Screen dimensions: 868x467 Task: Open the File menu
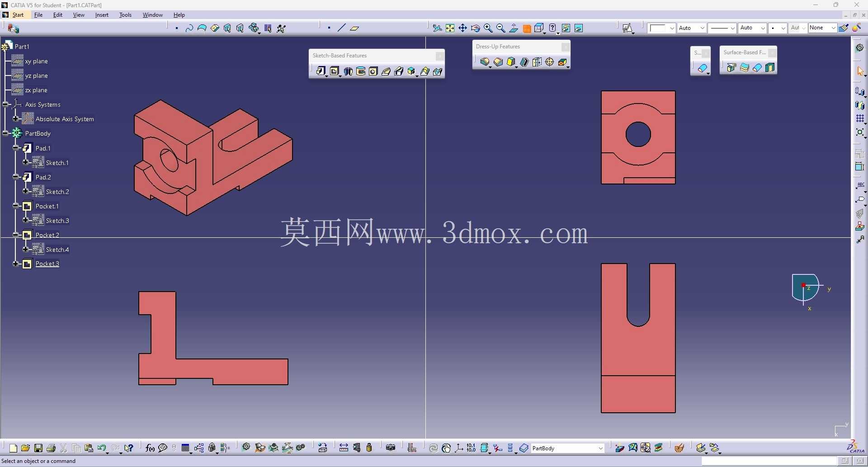(38, 15)
